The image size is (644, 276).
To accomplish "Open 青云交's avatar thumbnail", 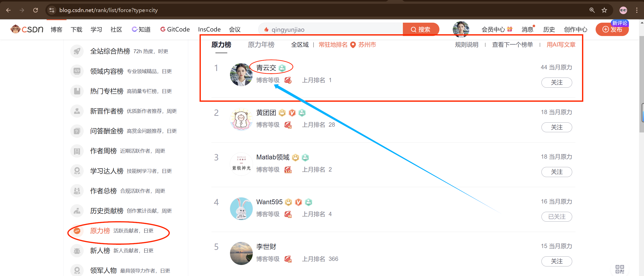I will pos(241,75).
